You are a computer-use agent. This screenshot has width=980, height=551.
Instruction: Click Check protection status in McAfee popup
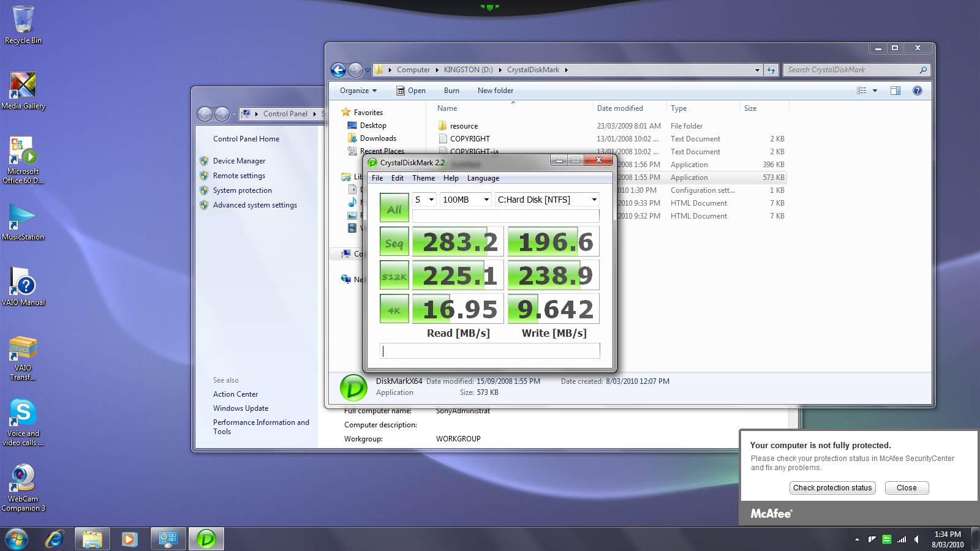[x=832, y=488]
